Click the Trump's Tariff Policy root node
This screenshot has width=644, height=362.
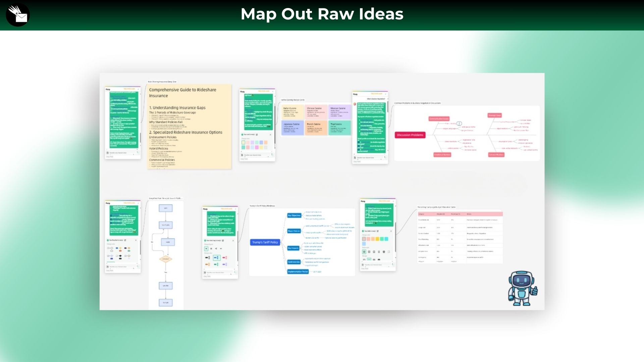265,242
